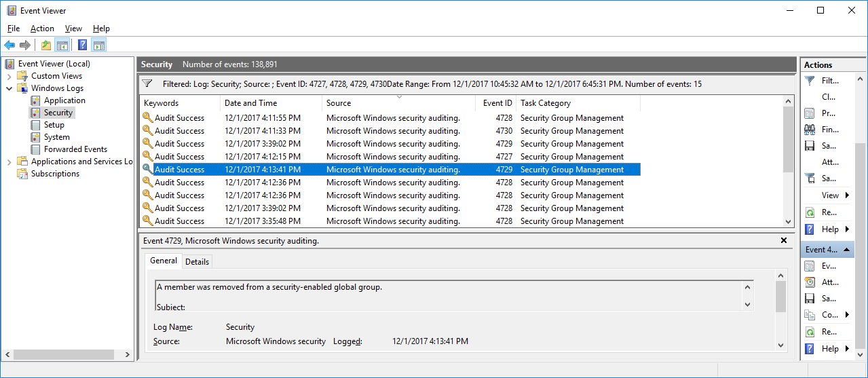Image resolution: width=868 pixels, height=378 pixels.
Task: Click the Forward arrow in the toolbar
Action: pos(25,45)
